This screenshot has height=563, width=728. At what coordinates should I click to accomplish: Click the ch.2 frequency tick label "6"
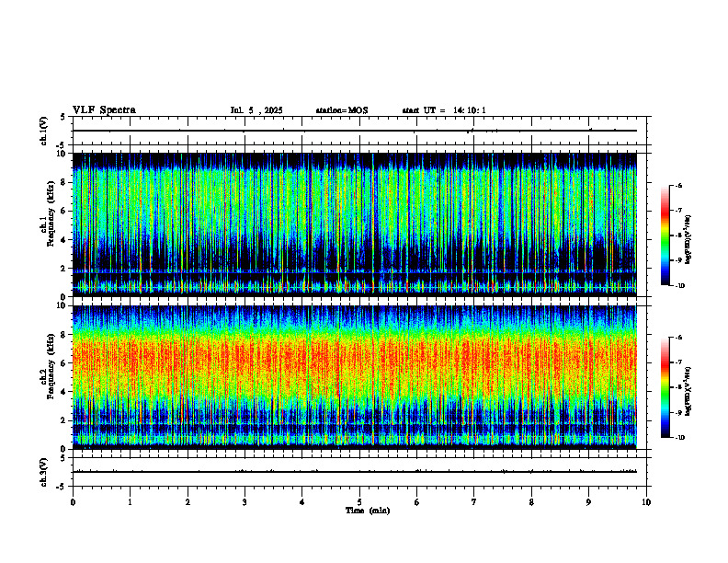(x=64, y=363)
